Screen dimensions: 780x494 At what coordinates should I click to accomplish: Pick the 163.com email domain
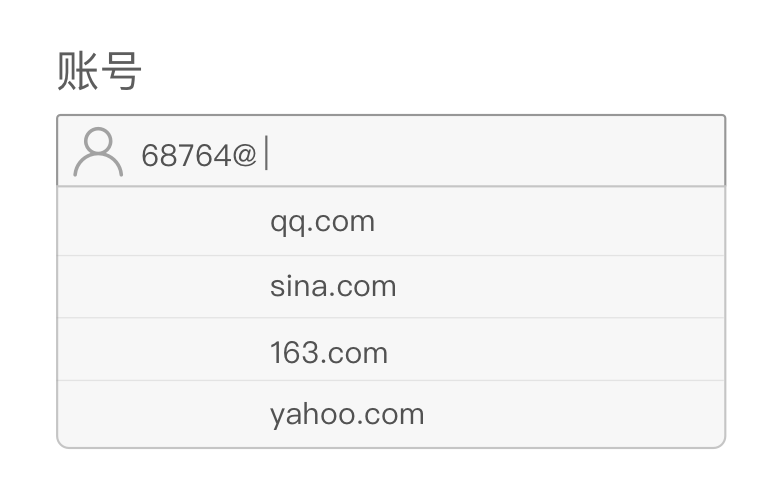(x=329, y=353)
